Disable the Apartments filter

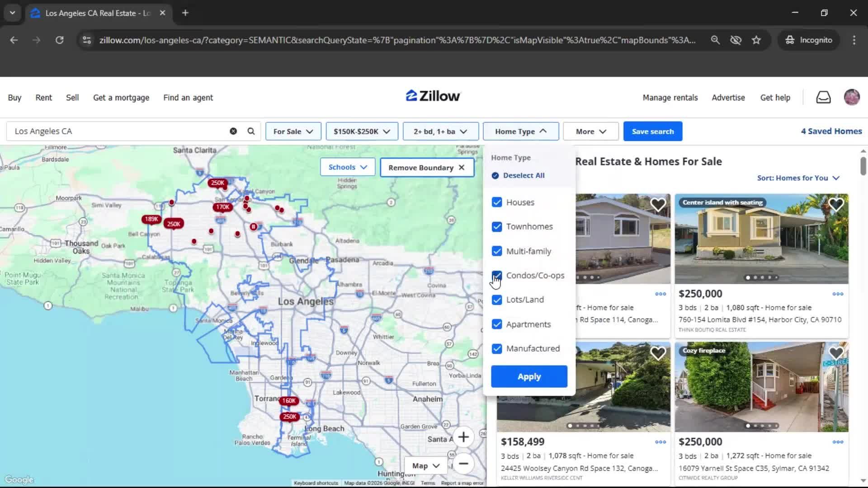[497, 324]
